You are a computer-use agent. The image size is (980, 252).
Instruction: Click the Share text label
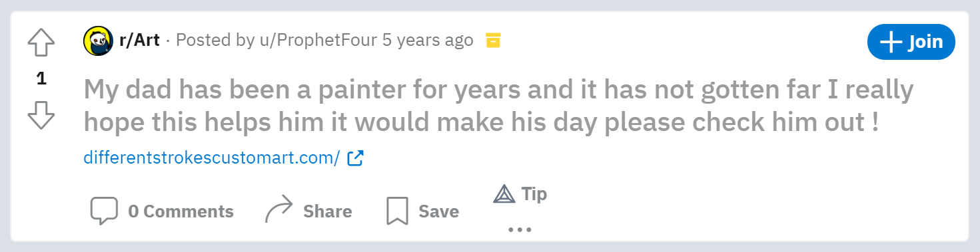pyautogui.click(x=328, y=211)
